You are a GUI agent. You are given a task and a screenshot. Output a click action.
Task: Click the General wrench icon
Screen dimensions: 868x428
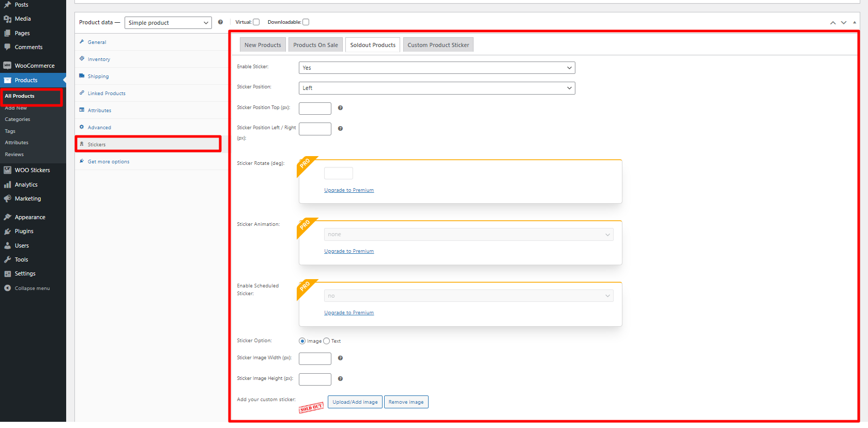click(x=82, y=42)
